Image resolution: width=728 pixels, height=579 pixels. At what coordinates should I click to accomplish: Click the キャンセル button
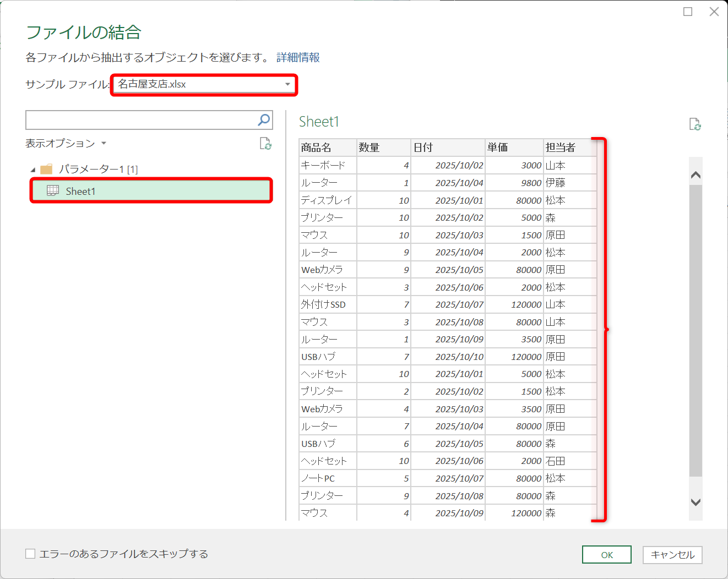pyautogui.click(x=672, y=554)
